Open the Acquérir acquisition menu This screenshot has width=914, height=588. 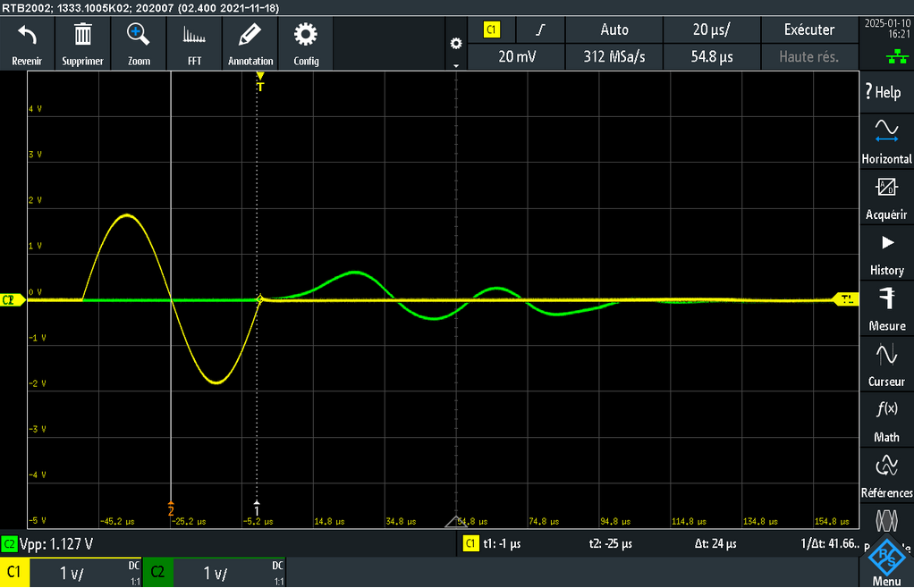coord(886,197)
